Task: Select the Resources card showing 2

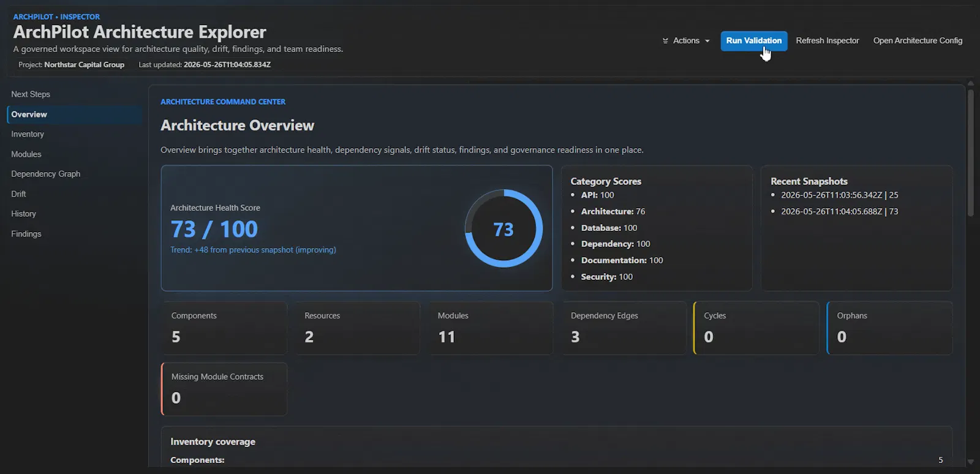Action: 357,328
